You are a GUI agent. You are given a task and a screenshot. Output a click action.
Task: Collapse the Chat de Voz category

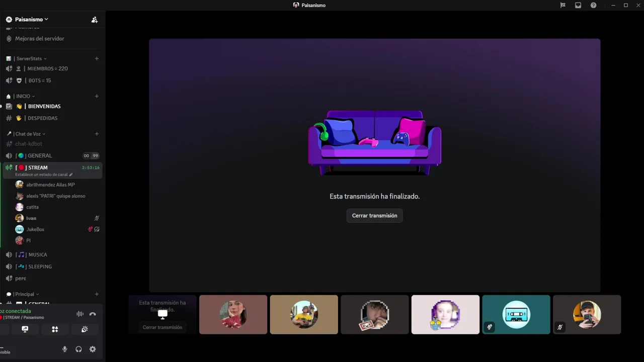pyautogui.click(x=30, y=134)
